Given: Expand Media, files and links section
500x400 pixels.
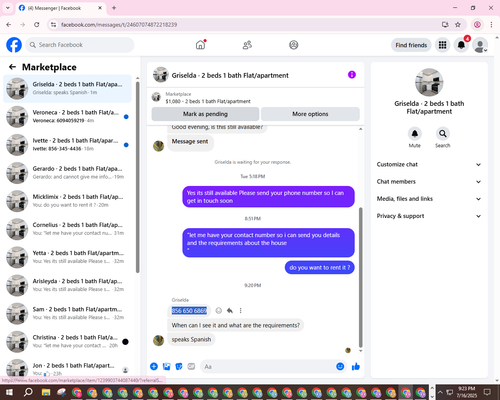Looking at the screenshot, I should pos(429,199).
